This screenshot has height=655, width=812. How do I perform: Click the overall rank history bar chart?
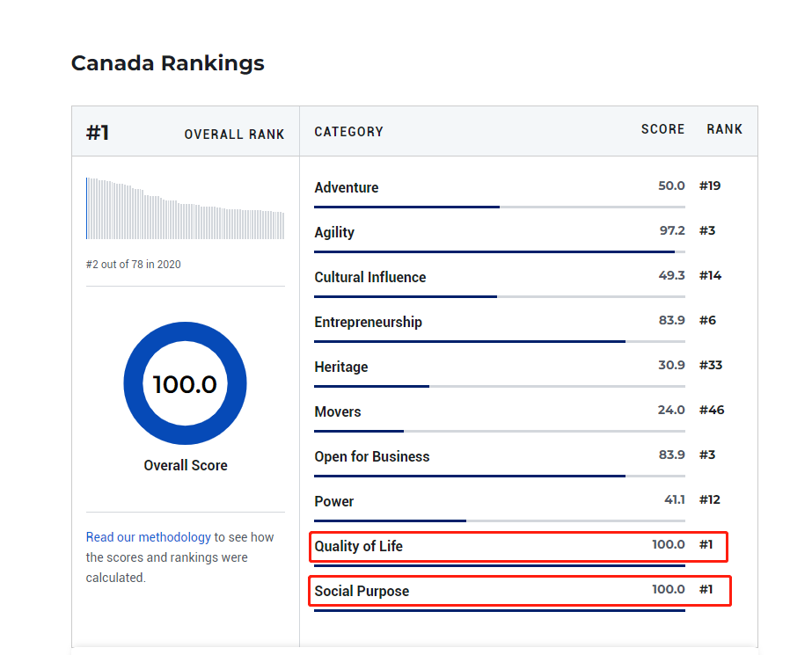coord(185,209)
